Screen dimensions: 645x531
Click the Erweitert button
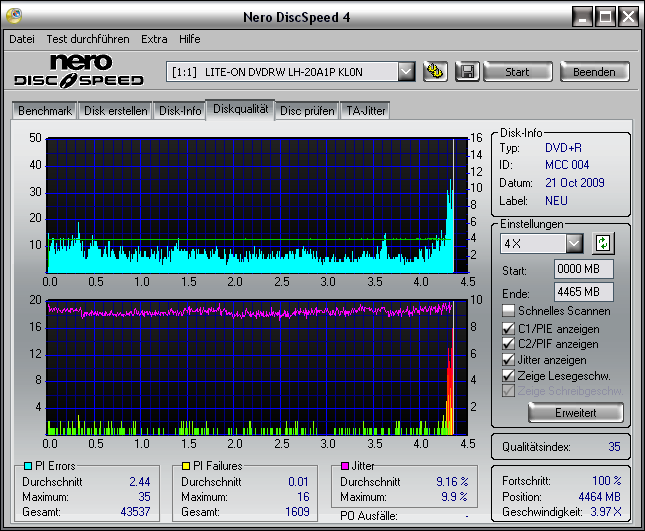(x=575, y=412)
